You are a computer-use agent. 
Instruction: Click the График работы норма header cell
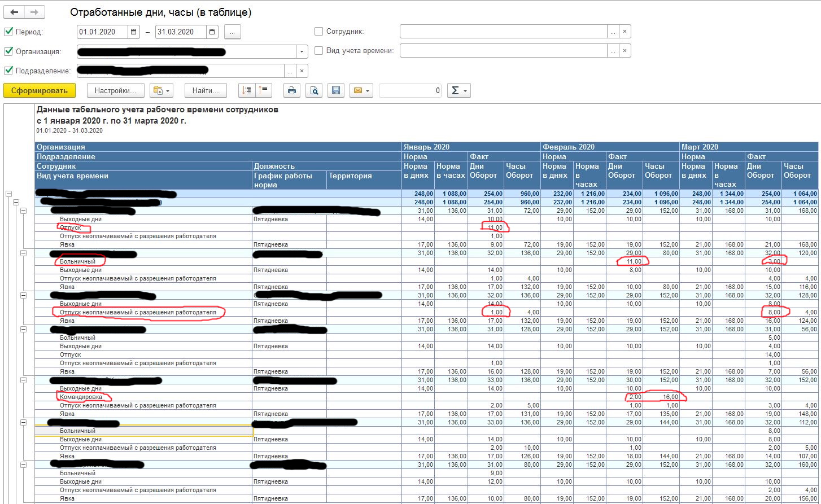click(289, 180)
